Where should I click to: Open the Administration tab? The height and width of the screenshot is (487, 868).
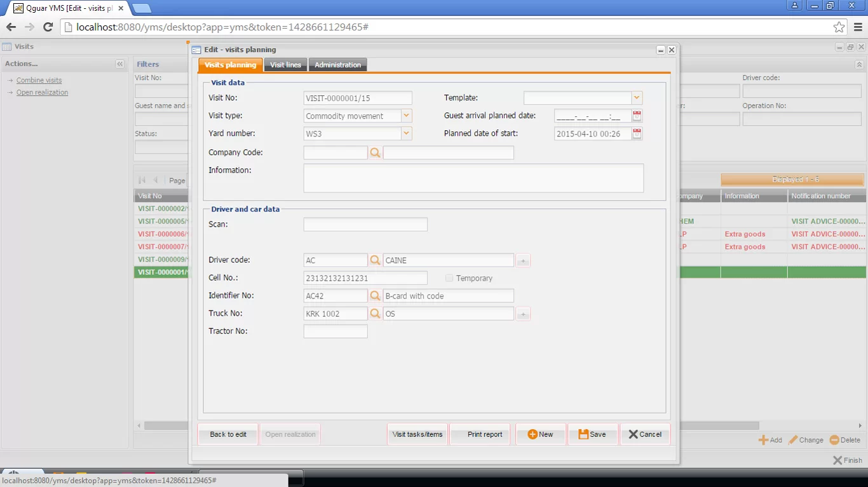(337, 64)
